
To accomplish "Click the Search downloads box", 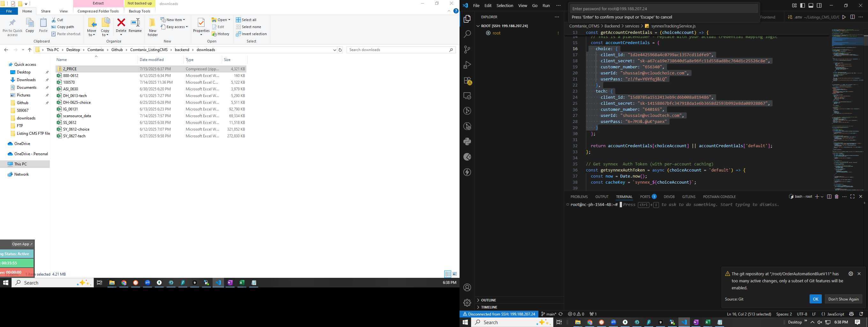I will 401,50.
